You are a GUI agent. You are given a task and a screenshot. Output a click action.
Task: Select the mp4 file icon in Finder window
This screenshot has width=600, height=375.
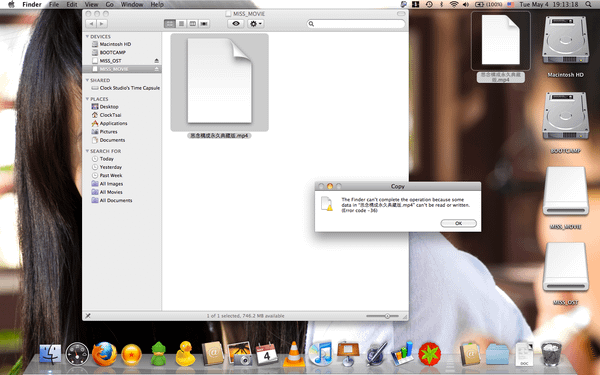[x=219, y=82]
